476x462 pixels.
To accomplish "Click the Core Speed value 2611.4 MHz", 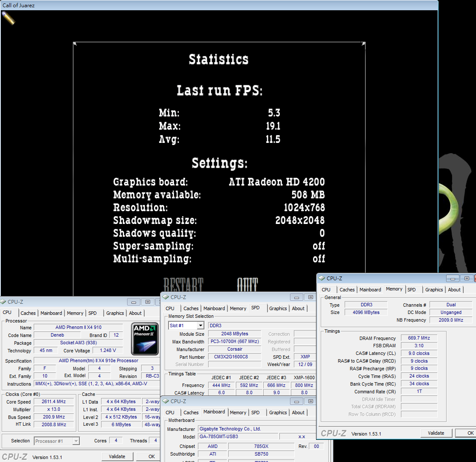I will pyautogui.click(x=54, y=401).
